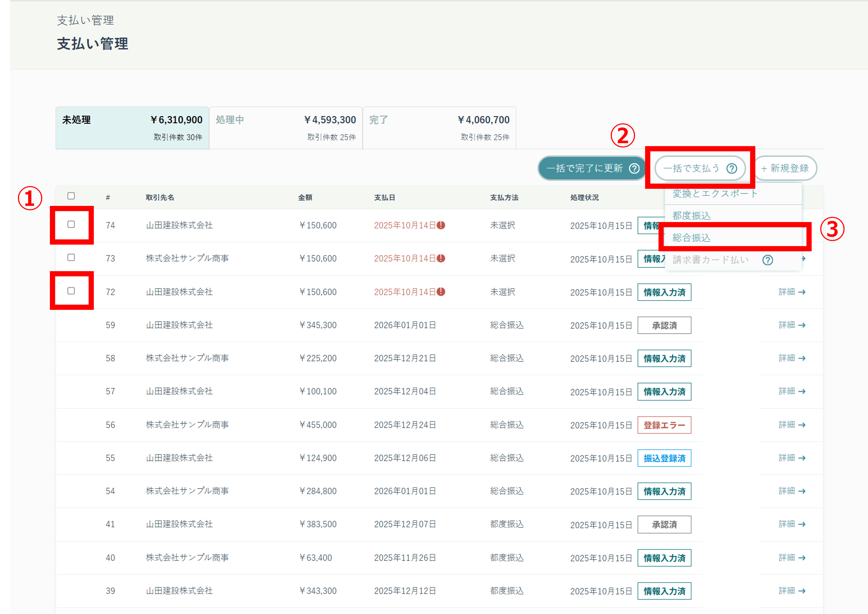Click overdue warning icon in row 73
Screen dimensions: 868x614
click(441, 258)
